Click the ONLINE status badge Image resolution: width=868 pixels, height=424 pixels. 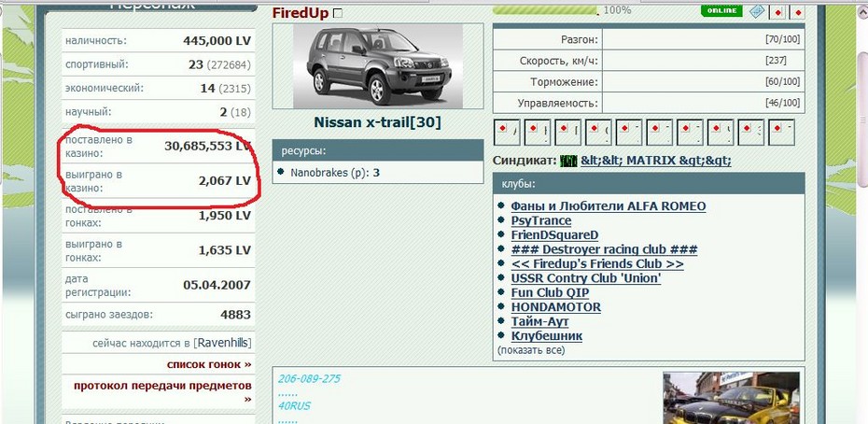pos(721,10)
